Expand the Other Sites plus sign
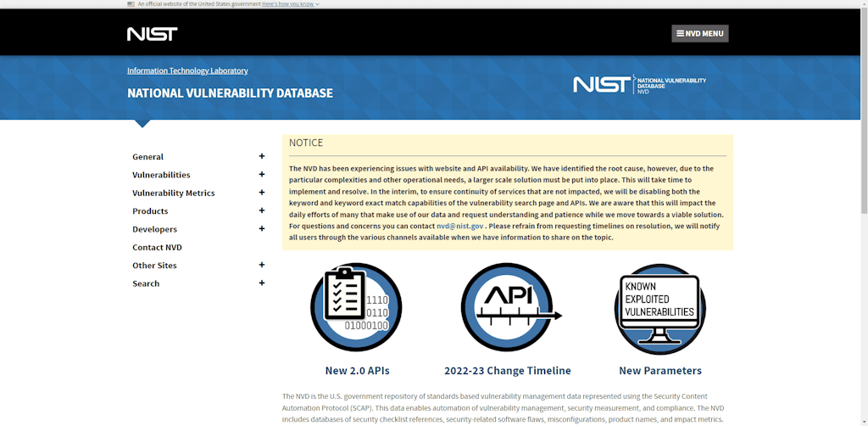 (262, 265)
